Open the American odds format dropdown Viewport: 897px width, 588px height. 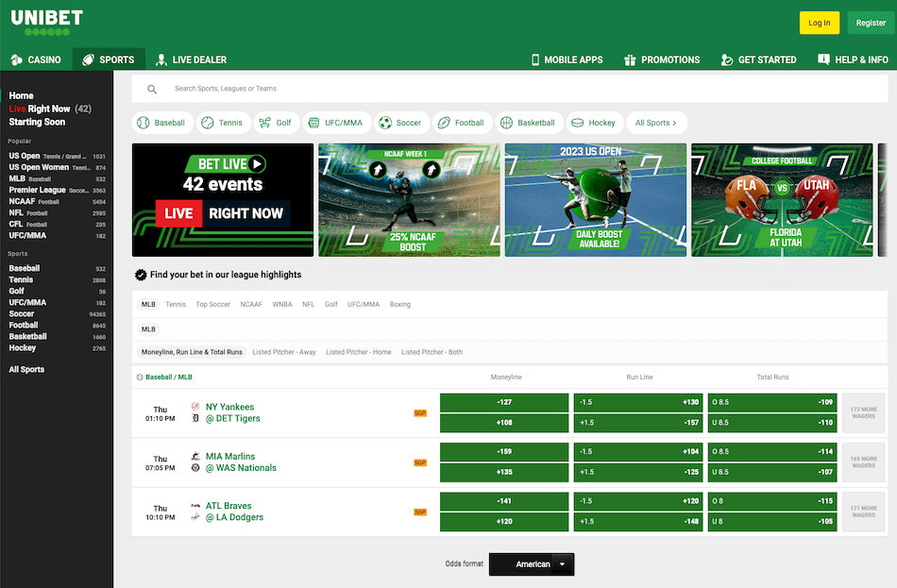(x=532, y=563)
